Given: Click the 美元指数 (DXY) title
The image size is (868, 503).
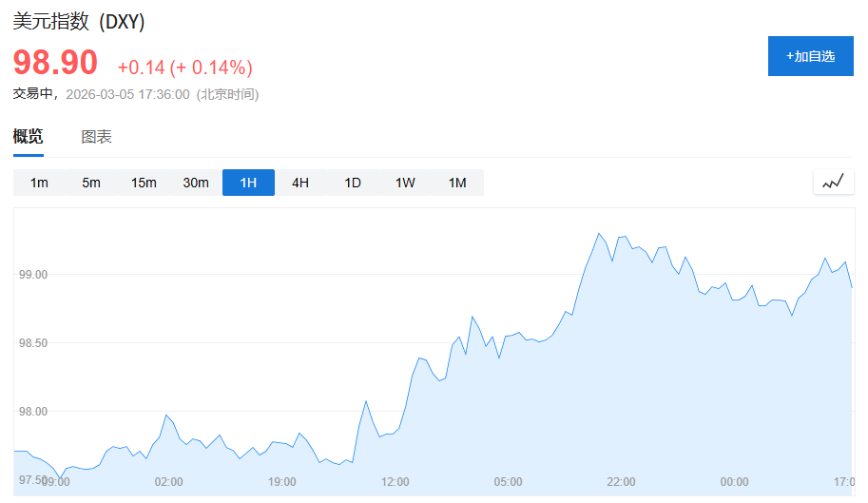Looking at the screenshot, I should tap(79, 22).
